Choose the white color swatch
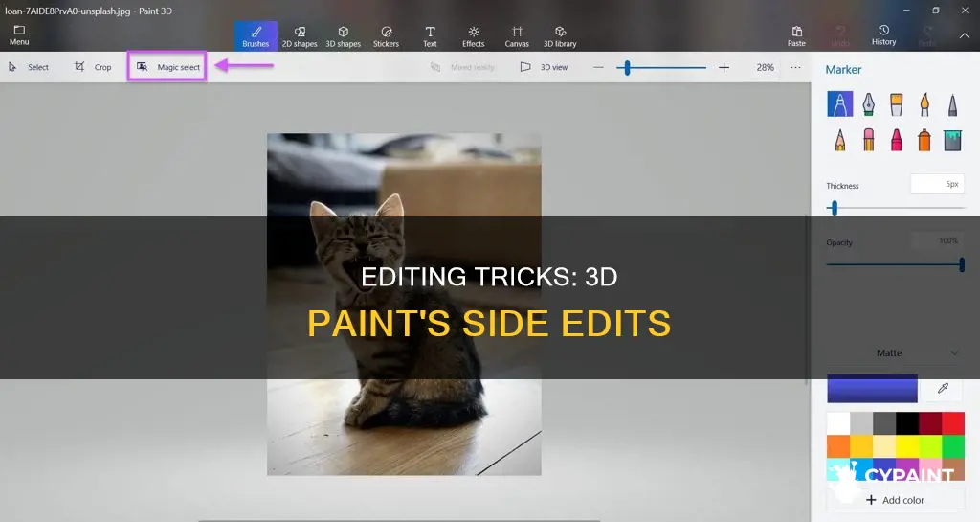The height and width of the screenshot is (522, 980). [838, 423]
